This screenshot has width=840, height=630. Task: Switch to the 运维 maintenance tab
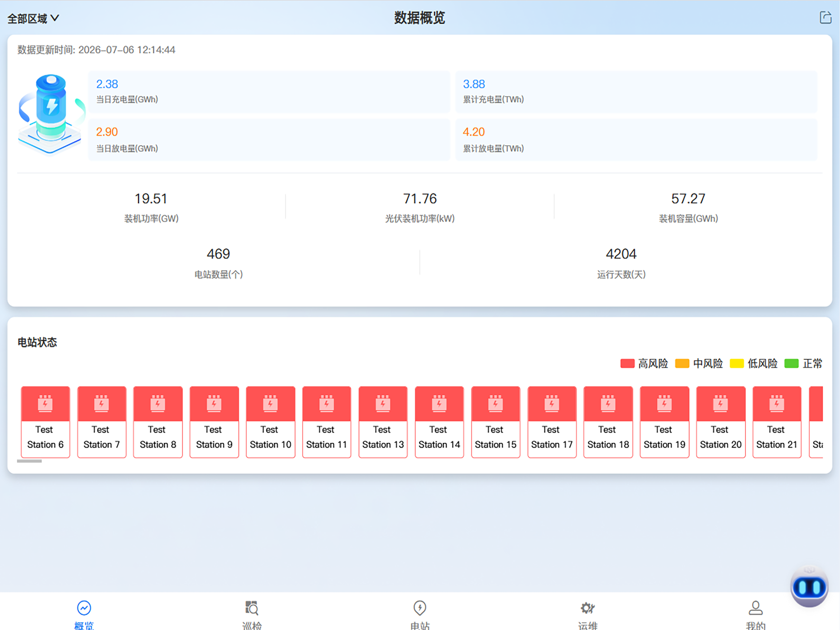coord(588,614)
